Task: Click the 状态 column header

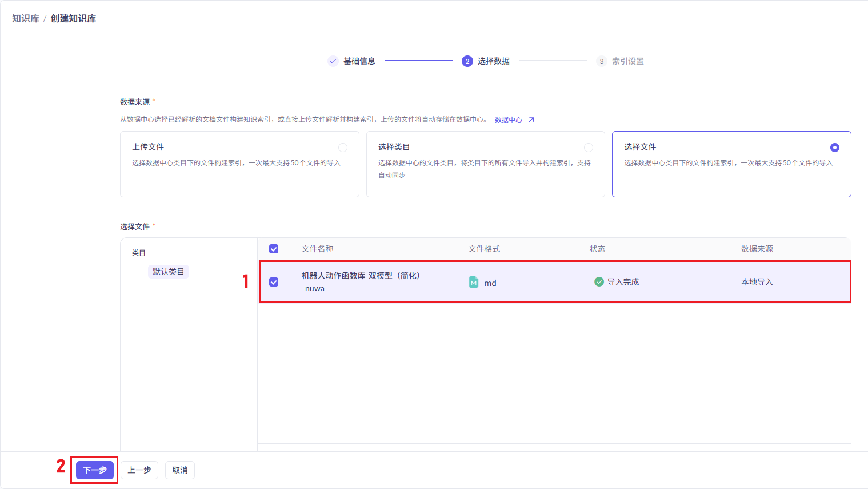Action: [x=597, y=249]
